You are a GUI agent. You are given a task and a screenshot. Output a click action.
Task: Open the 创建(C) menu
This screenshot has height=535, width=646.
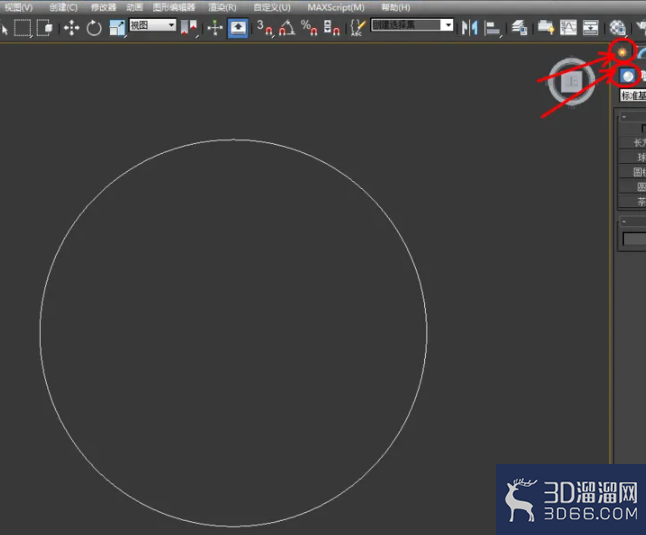click(x=63, y=7)
